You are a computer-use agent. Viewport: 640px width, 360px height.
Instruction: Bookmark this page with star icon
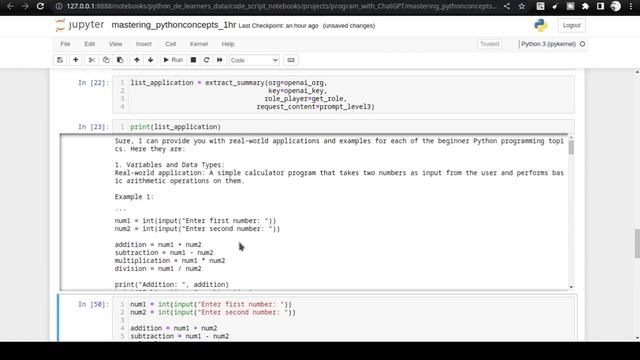[x=522, y=6]
